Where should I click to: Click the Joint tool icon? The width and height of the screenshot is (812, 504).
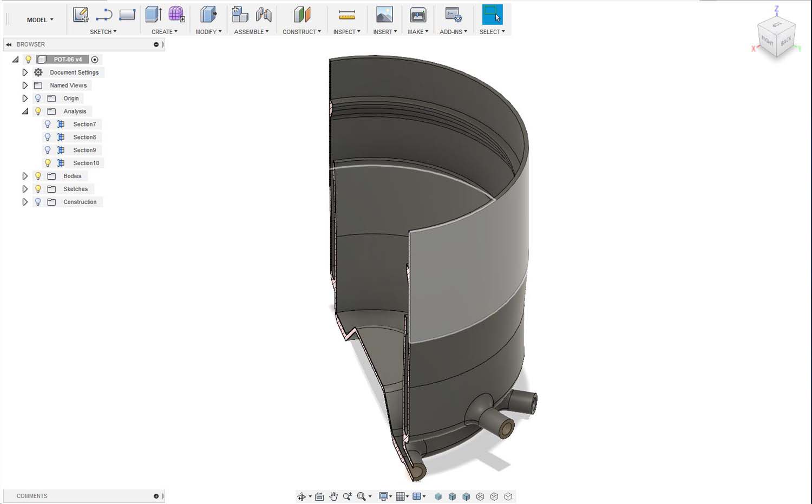click(x=264, y=15)
